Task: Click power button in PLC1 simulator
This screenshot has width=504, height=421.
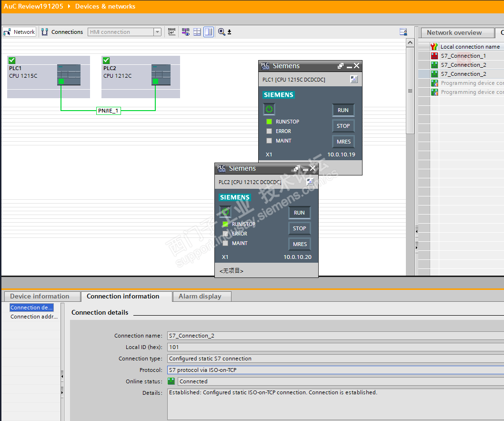Action: point(269,109)
